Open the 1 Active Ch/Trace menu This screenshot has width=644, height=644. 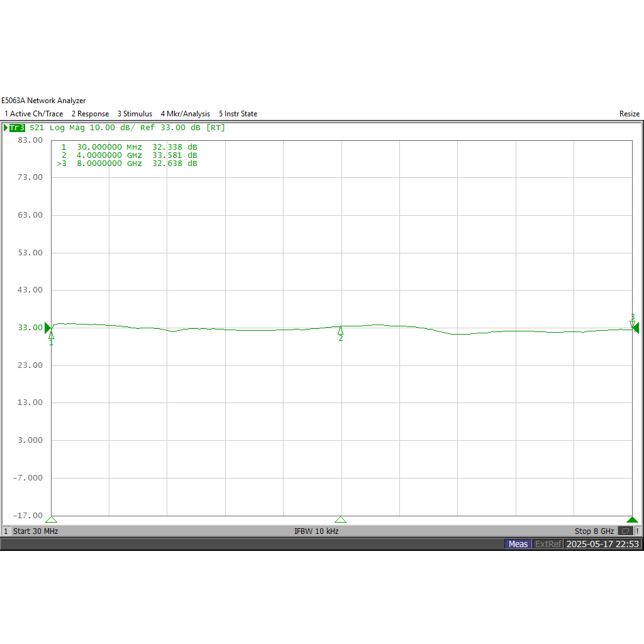(x=34, y=114)
